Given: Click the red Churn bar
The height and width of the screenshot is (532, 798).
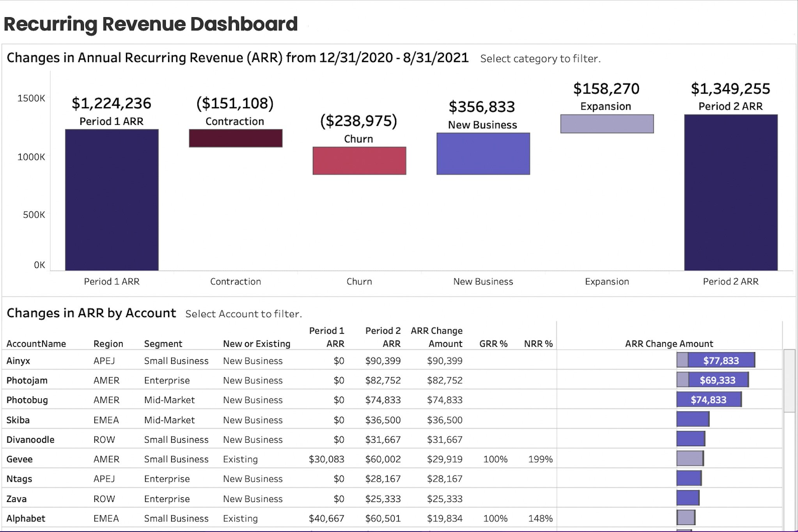Looking at the screenshot, I should [359, 161].
